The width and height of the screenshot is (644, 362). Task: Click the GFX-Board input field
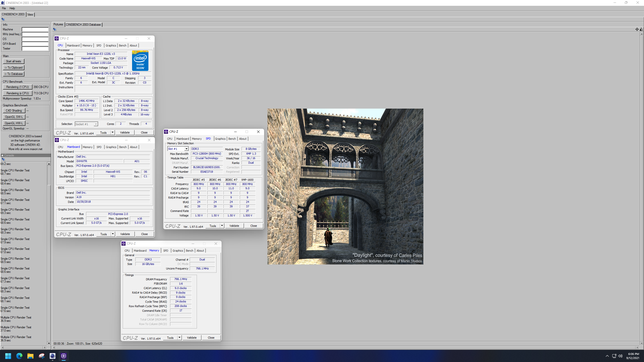tap(35, 44)
